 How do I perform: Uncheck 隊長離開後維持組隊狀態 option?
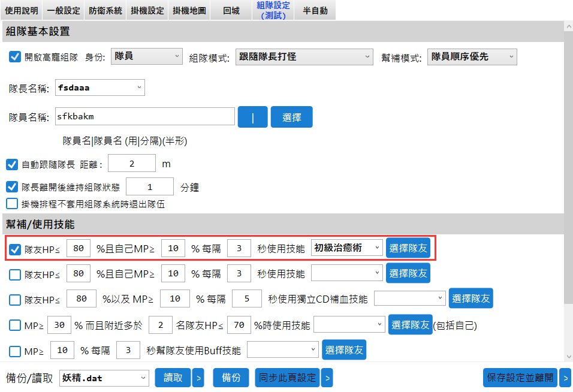[12, 187]
